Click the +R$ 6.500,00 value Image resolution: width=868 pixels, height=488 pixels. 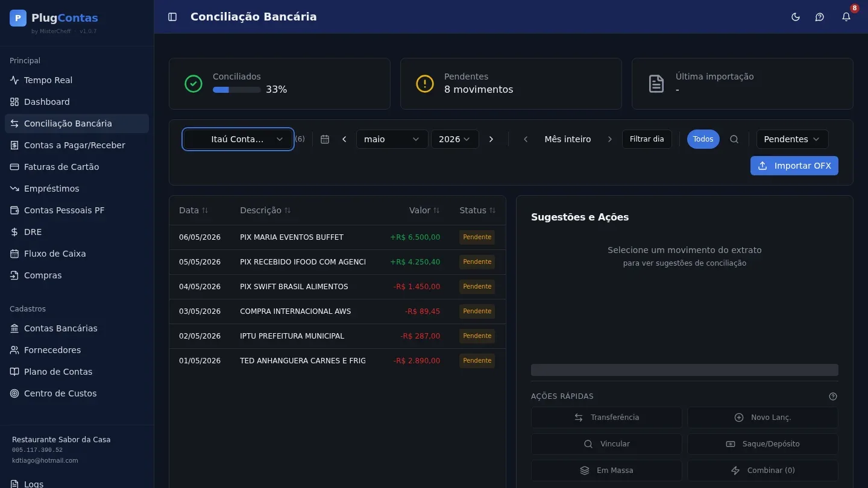click(x=415, y=237)
